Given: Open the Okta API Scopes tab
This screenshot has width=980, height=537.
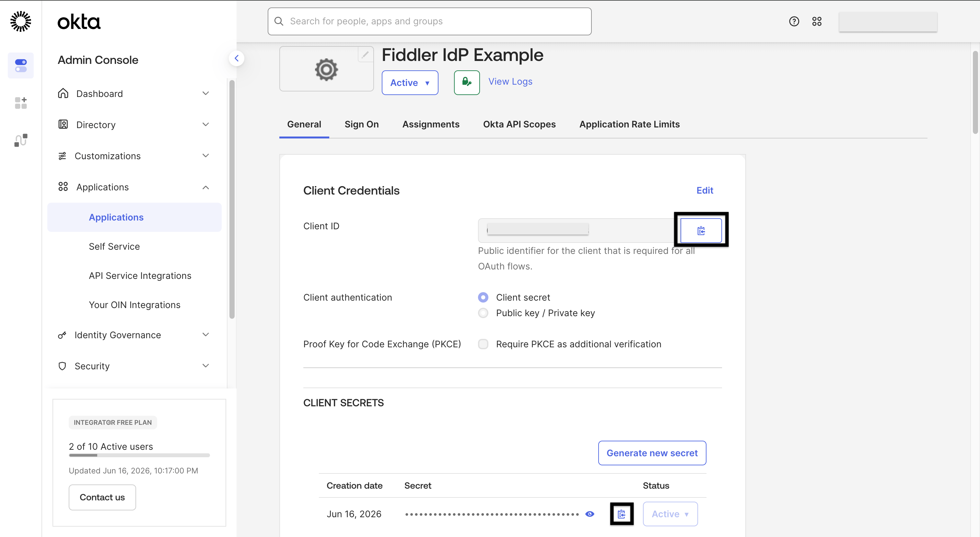Looking at the screenshot, I should click(519, 124).
